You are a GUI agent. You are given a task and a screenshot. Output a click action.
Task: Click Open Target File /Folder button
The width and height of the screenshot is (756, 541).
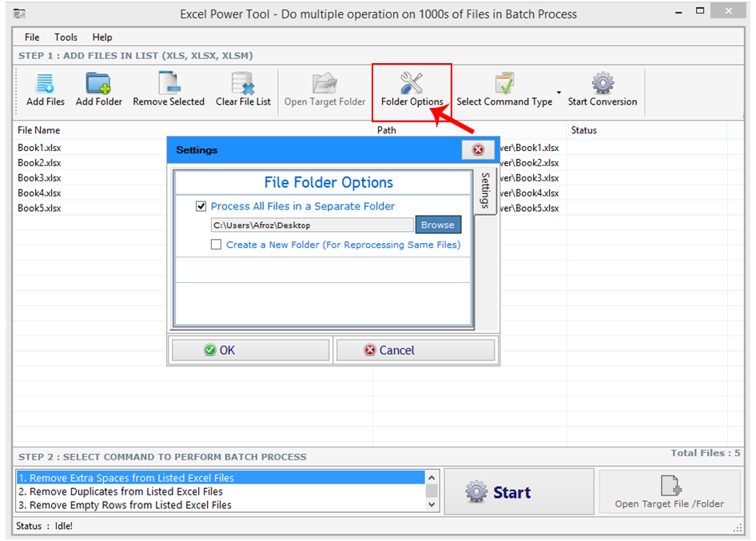pyautogui.click(x=669, y=491)
